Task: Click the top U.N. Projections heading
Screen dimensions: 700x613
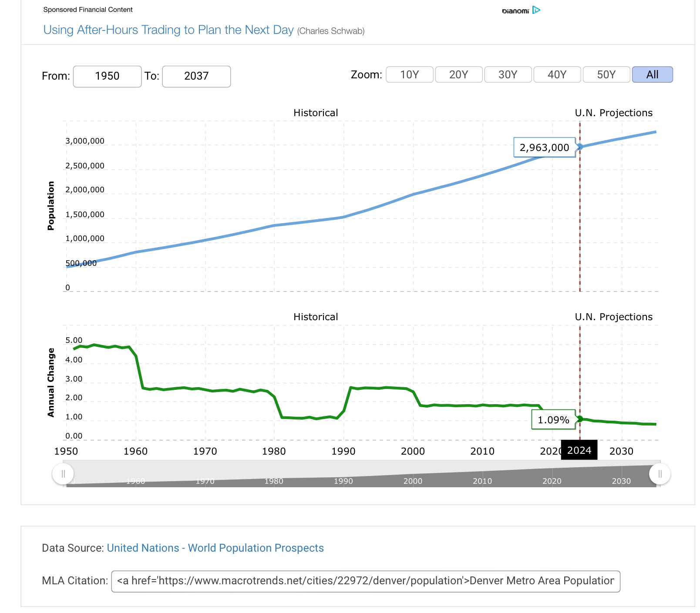Action: pos(614,113)
